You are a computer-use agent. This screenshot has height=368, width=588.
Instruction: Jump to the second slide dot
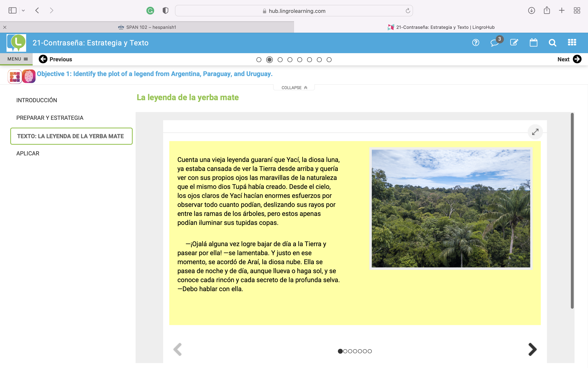click(x=345, y=351)
